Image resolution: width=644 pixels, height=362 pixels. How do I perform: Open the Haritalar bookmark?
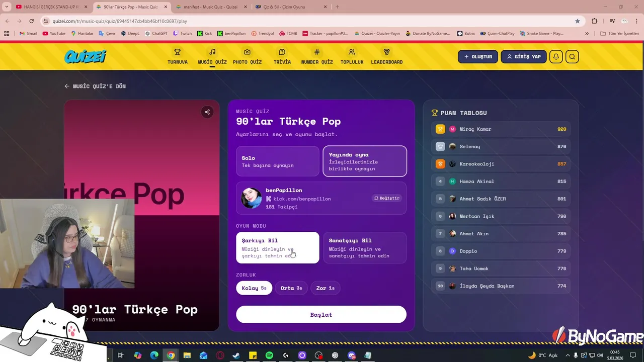(82, 33)
